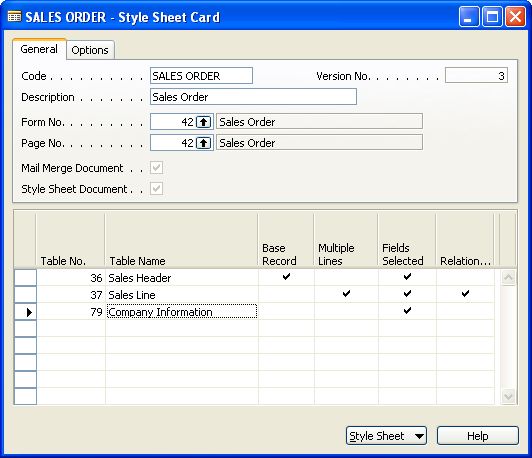The image size is (532, 458).
Task: Select the Sales Line row selector
Action: pos(25,294)
